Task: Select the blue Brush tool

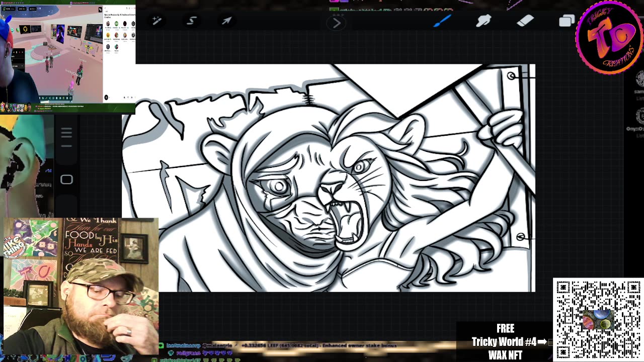Action: pos(442,21)
